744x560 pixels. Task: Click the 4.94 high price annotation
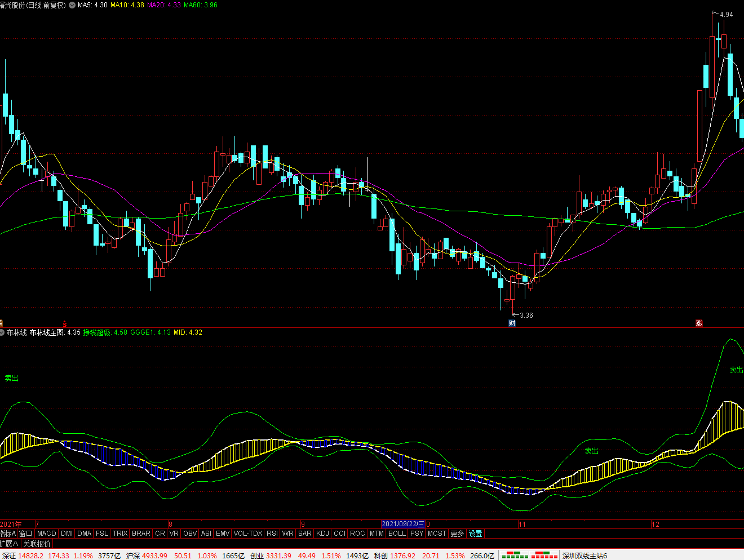(x=727, y=15)
